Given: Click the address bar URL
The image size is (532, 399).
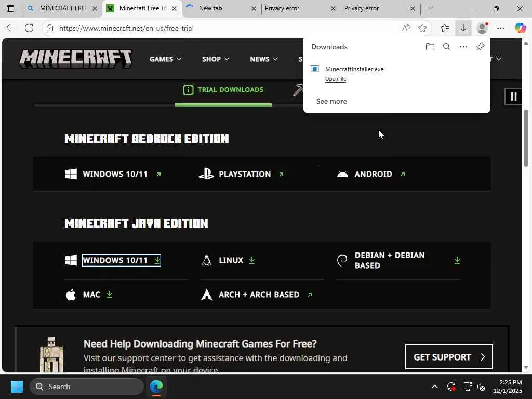Looking at the screenshot, I should coord(126,28).
